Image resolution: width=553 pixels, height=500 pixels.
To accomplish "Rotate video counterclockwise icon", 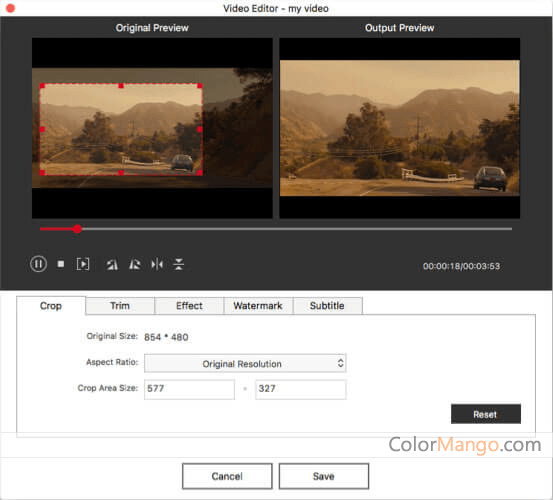I will pyautogui.click(x=112, y=264).
